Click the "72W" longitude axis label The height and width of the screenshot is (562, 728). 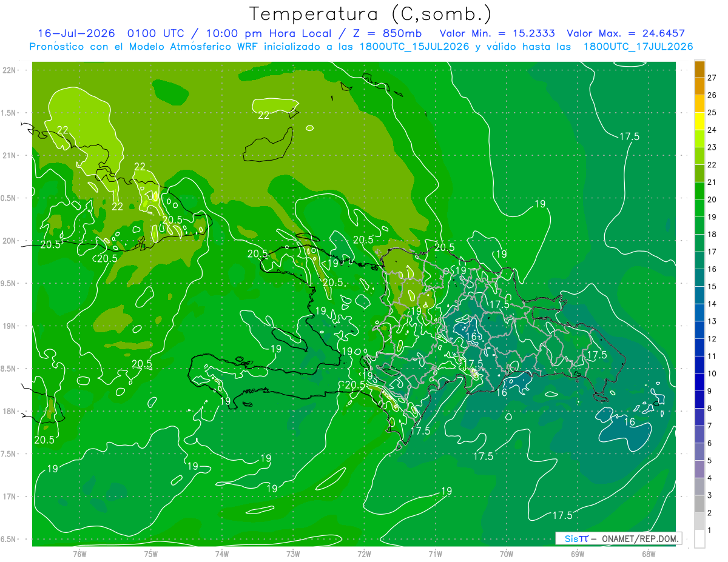point(364,554)
